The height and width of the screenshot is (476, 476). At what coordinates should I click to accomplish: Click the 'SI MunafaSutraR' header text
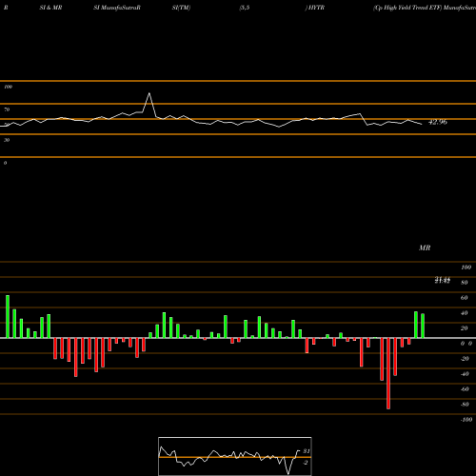(117, 8)
